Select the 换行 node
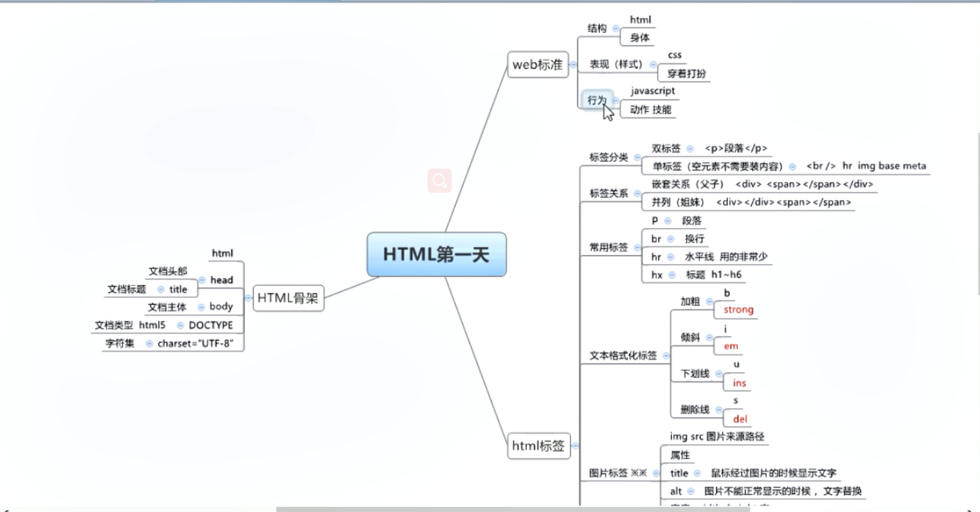 click(694, 238)
